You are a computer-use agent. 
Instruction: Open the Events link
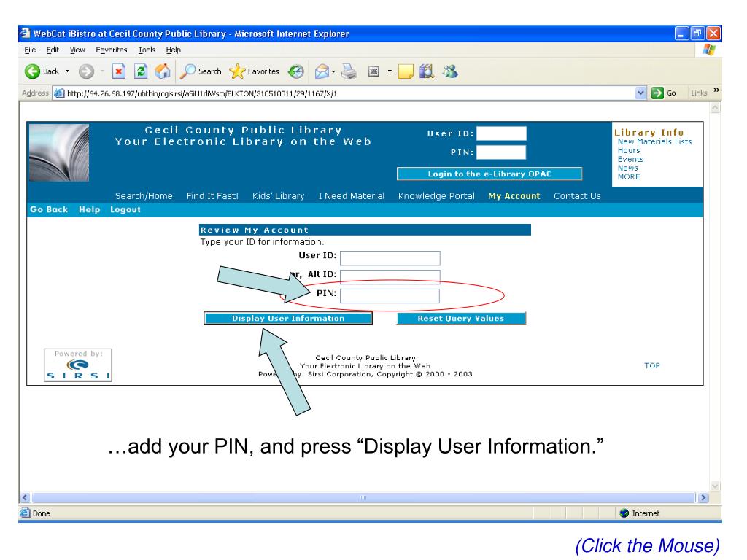pos(630,159)
